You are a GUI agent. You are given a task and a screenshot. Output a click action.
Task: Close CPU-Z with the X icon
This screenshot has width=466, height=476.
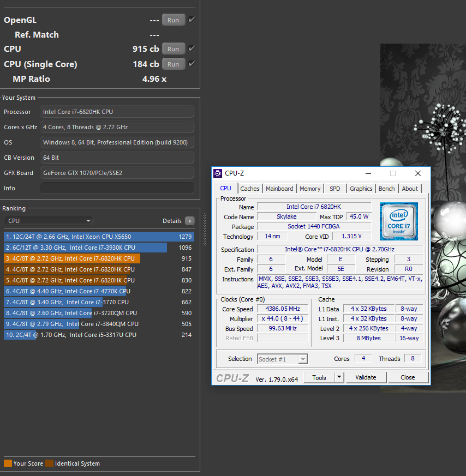(418, 173)
